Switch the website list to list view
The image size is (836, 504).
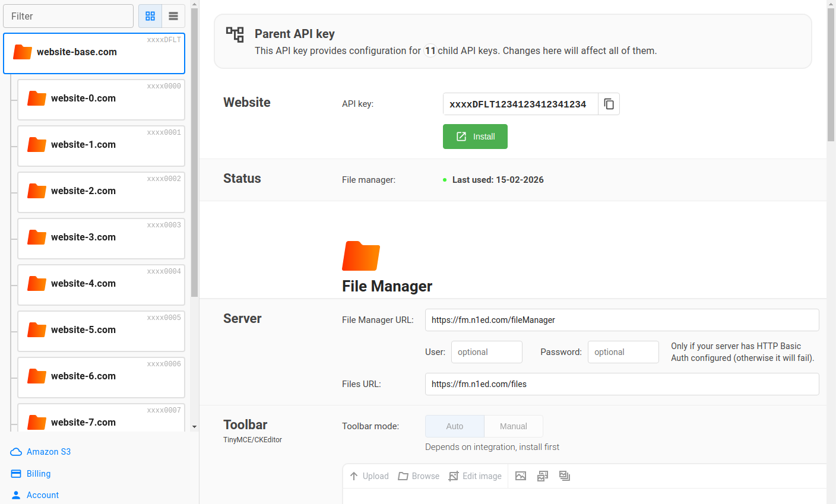tap(173, 16)
